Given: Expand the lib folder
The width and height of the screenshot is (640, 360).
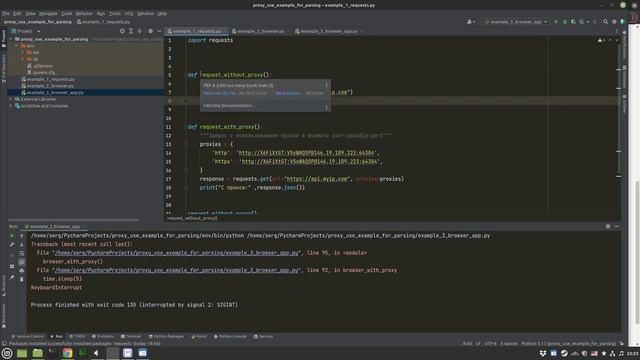Looking at the screenshot, I should [x=22, y=59].
